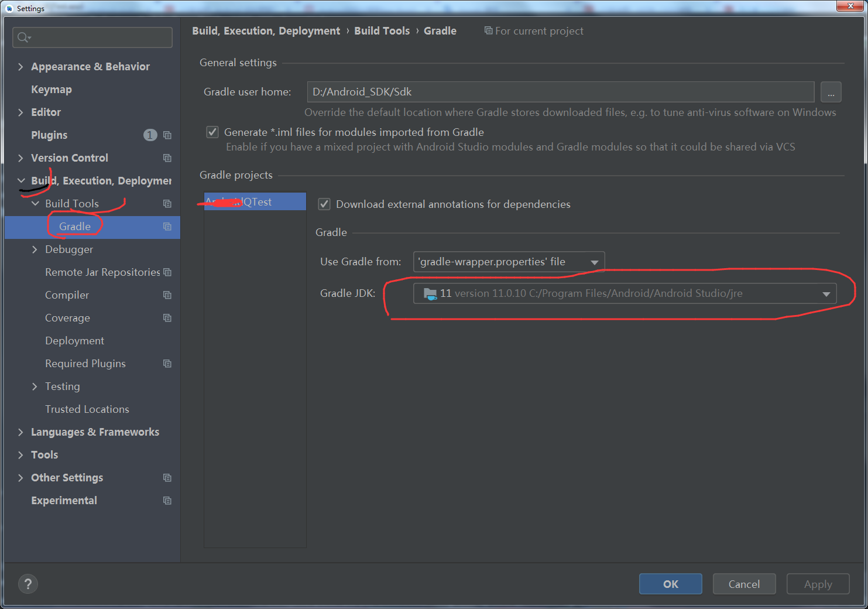This screenshot has width=868, height=609.
Task: Click the project-level icon beside Version Control
Action: pos(167,158)
